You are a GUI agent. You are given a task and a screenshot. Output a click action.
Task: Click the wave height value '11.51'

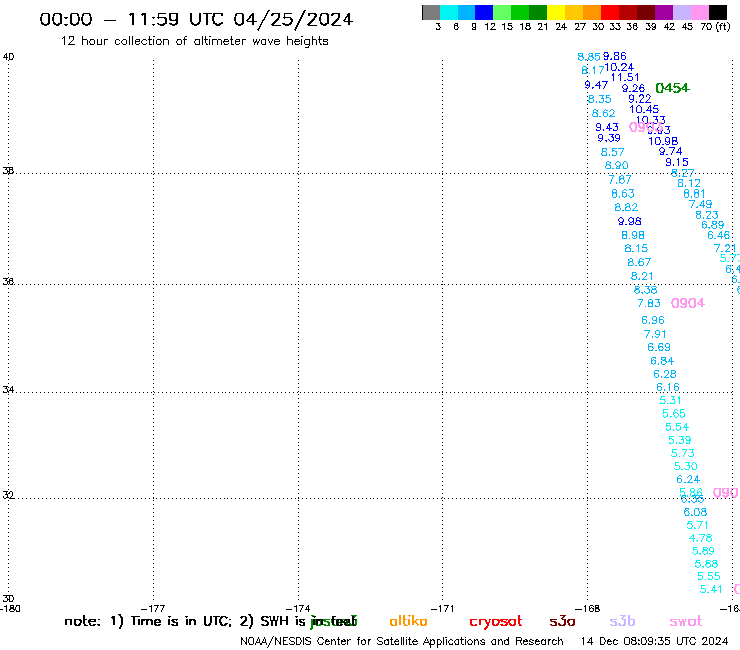(625, 77)
